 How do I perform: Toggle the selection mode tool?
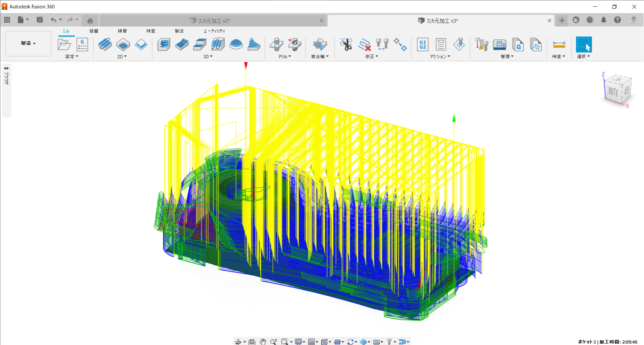(584, 45)
